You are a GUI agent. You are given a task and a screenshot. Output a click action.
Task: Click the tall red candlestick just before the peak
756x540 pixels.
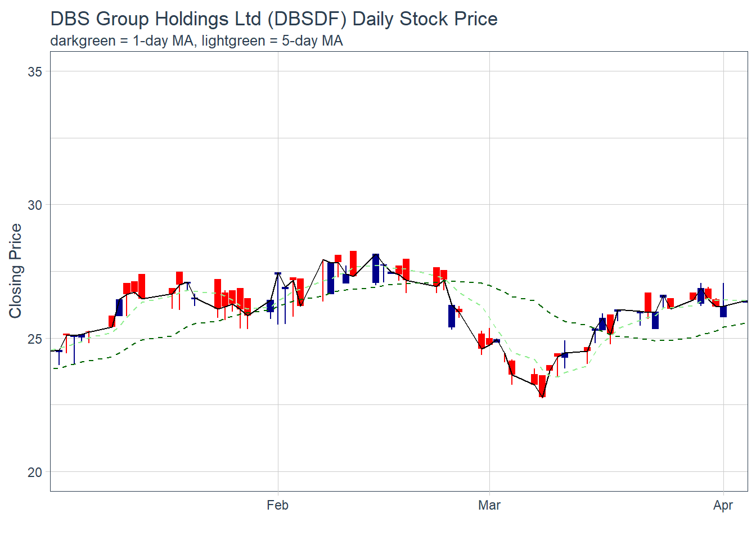(353, 263)
